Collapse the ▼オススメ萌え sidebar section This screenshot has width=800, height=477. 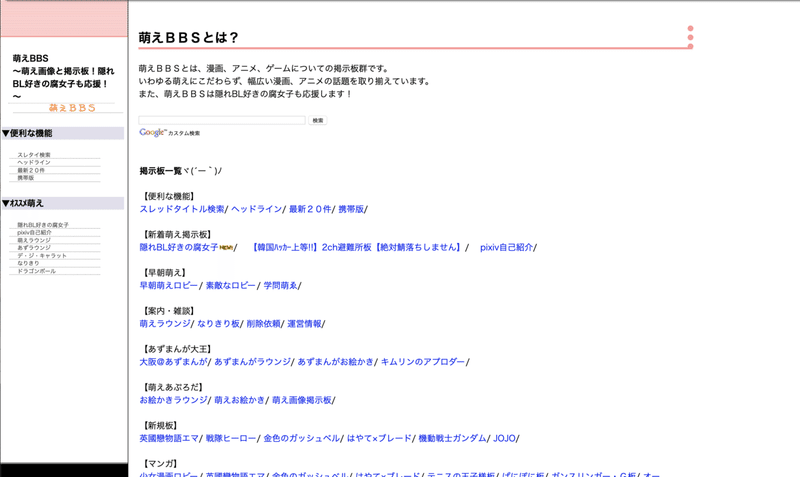point(63,203)
